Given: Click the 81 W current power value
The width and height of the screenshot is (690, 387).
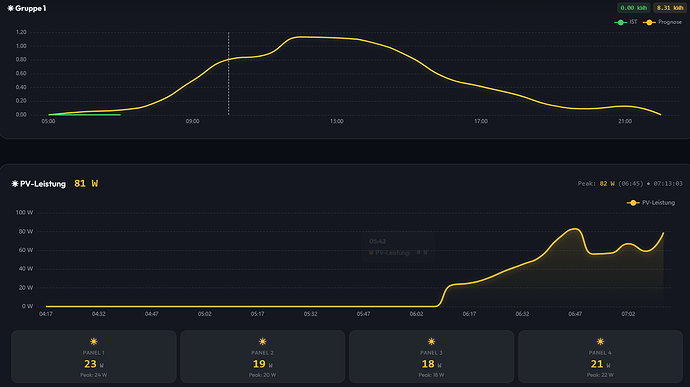Looking at the screenshot, I should point(86,184).
